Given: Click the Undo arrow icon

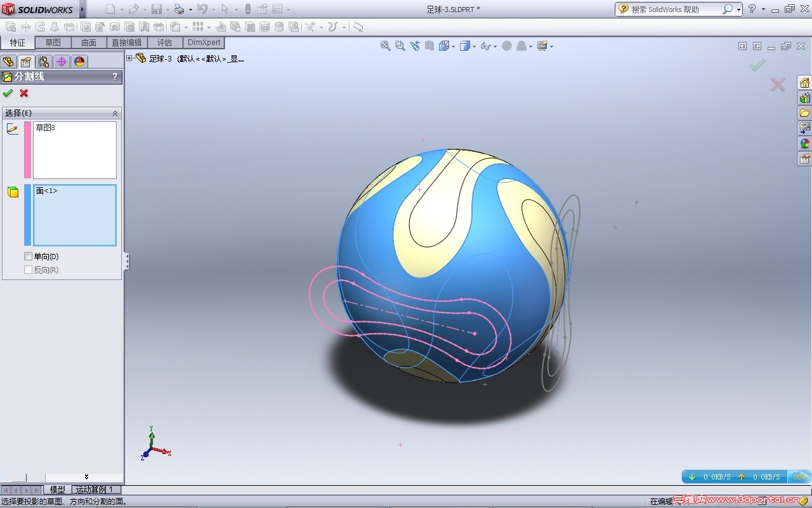Looking at the screenshot, I should [202, 9].
